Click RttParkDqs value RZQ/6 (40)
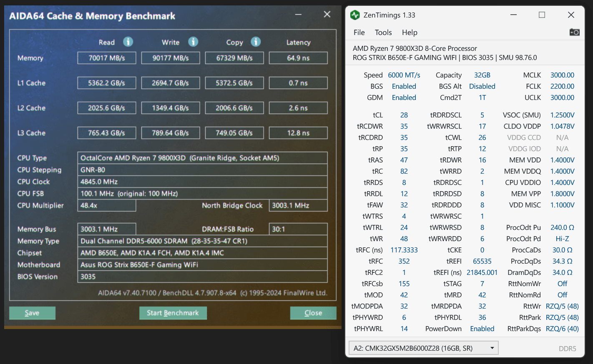The height and width of the screenshot is (364, 593). point(562,329)
